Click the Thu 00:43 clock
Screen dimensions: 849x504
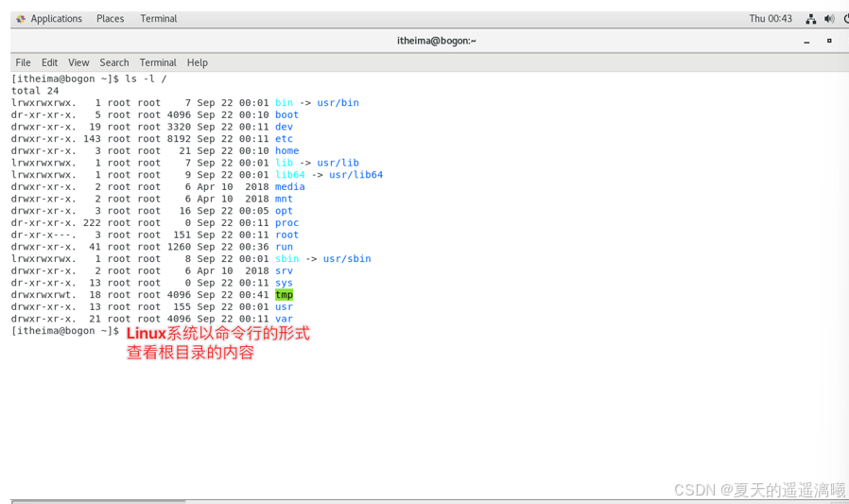coord(770,18)
